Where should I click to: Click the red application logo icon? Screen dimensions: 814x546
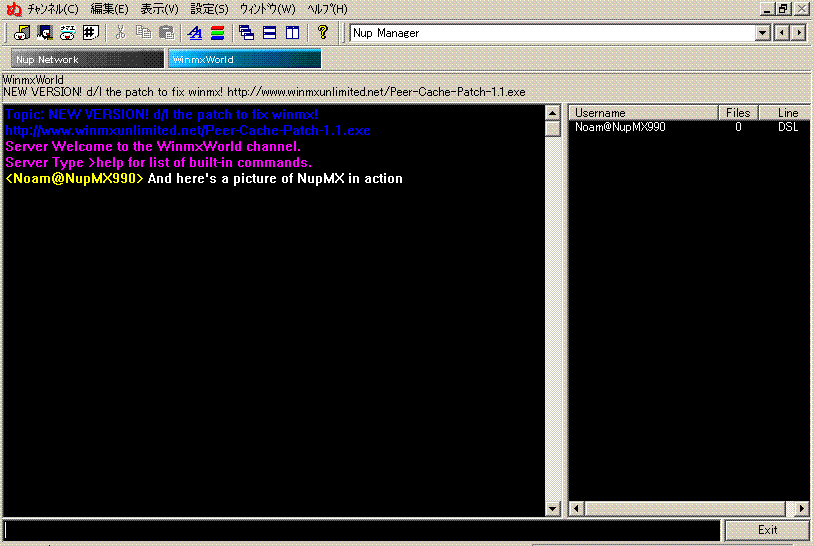tap(13, 9)
